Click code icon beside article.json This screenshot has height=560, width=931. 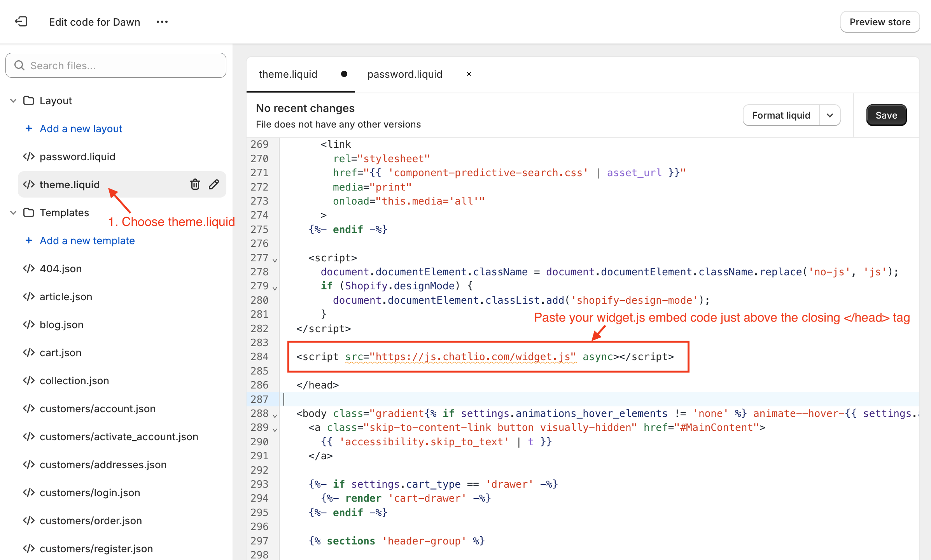(x=29, y=296)
